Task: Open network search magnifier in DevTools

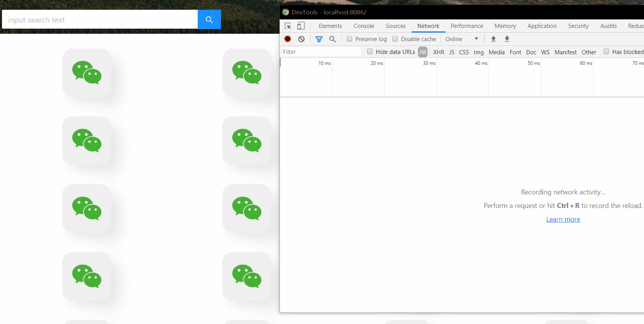Action: [x=332, y=39]
